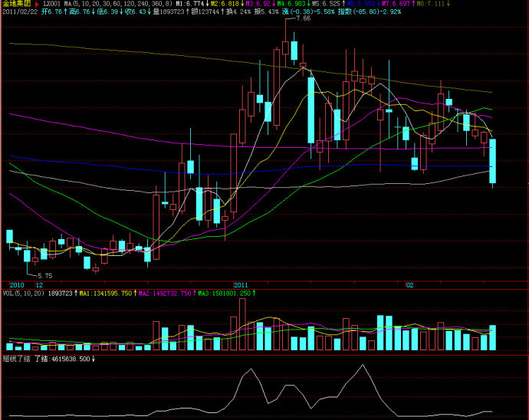Click the volume MA3:1581801.250 value
Image resolution: width=529 pixels, height=420 pixels.
point(225,294)
